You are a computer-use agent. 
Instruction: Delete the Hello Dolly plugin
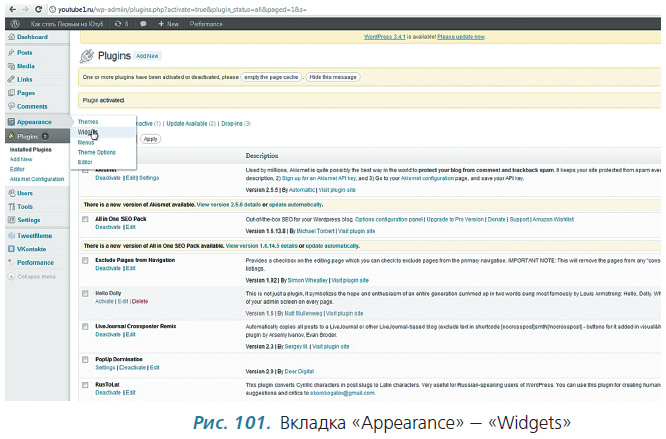(140, 301)
